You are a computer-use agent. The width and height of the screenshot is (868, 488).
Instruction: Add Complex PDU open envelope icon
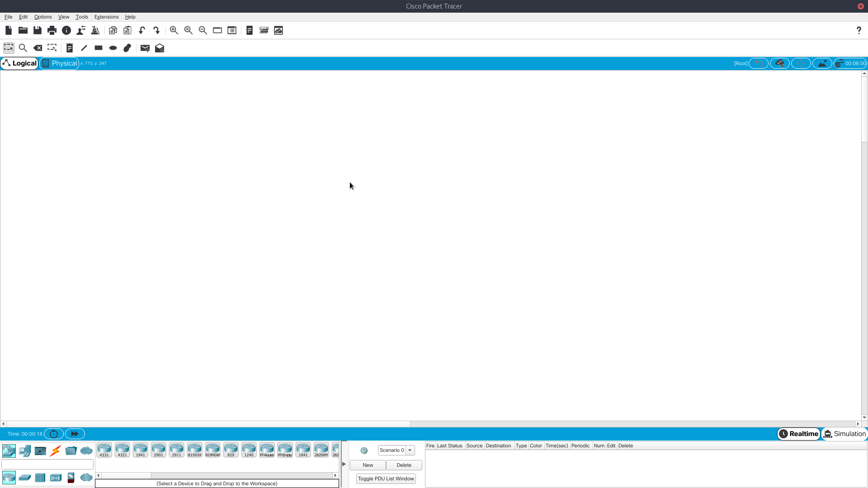coord(160,48)
